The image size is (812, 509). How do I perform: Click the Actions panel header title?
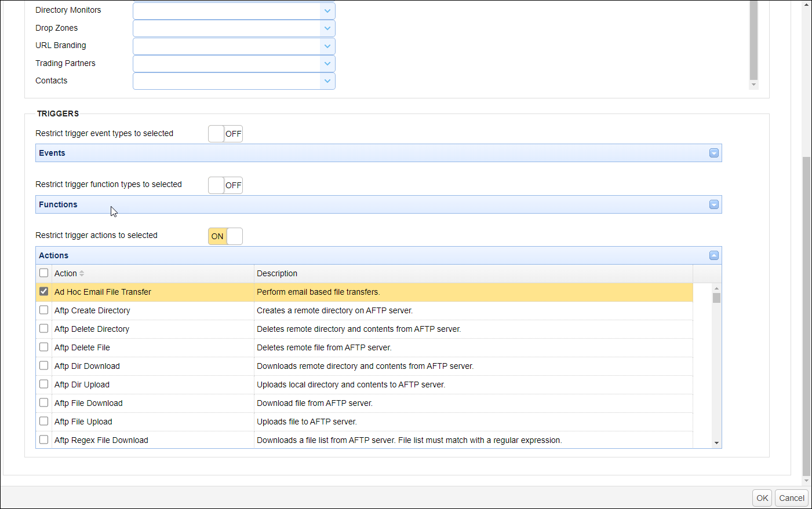[53, 255]
